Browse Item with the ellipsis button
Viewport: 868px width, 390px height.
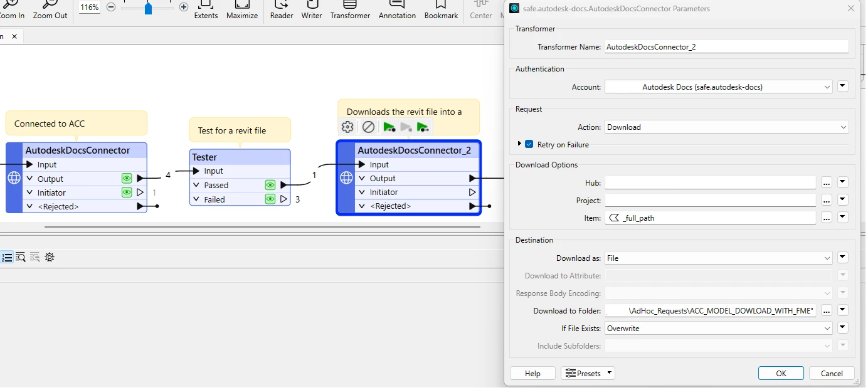827,218
